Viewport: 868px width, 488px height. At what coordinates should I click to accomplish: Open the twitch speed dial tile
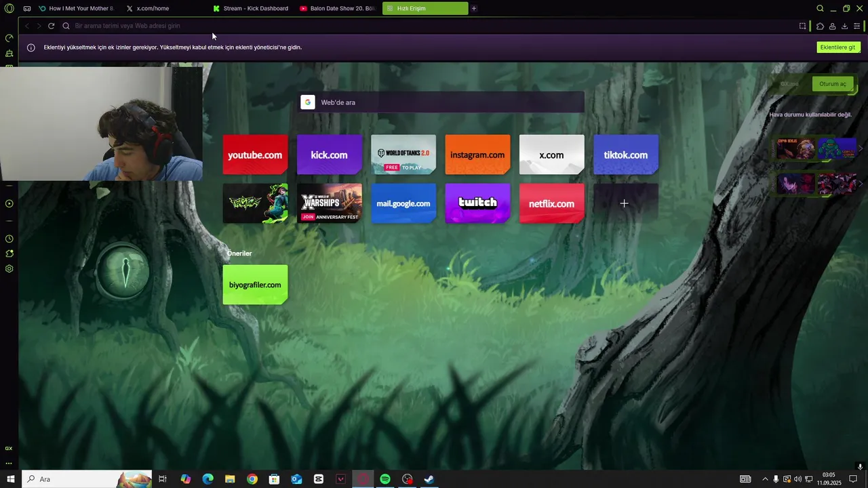click(477, 203)
